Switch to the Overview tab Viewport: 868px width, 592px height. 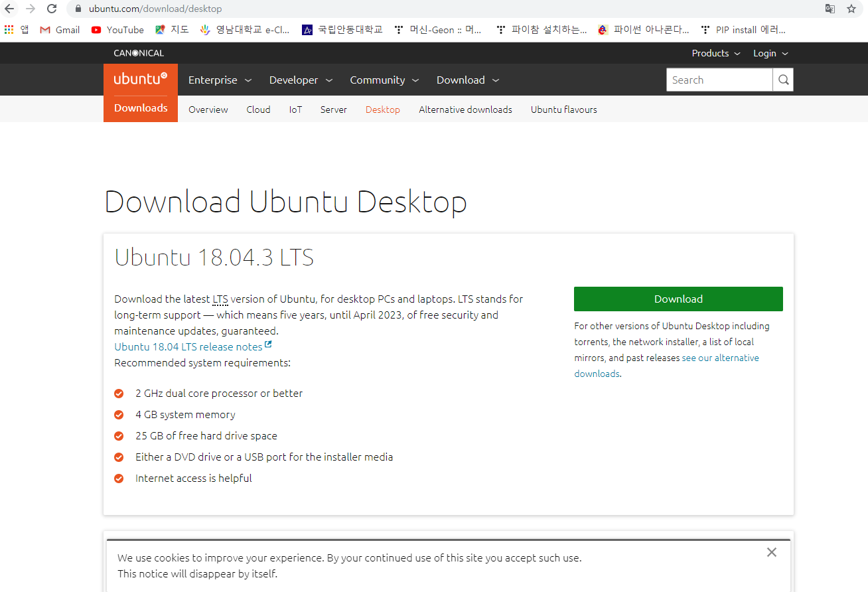[208, 110]
